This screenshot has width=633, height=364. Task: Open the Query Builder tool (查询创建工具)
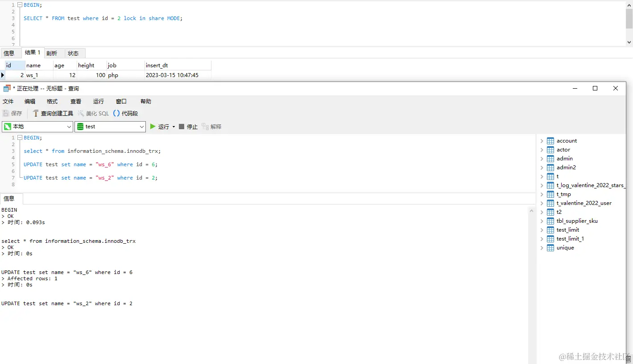coord(53,114)
